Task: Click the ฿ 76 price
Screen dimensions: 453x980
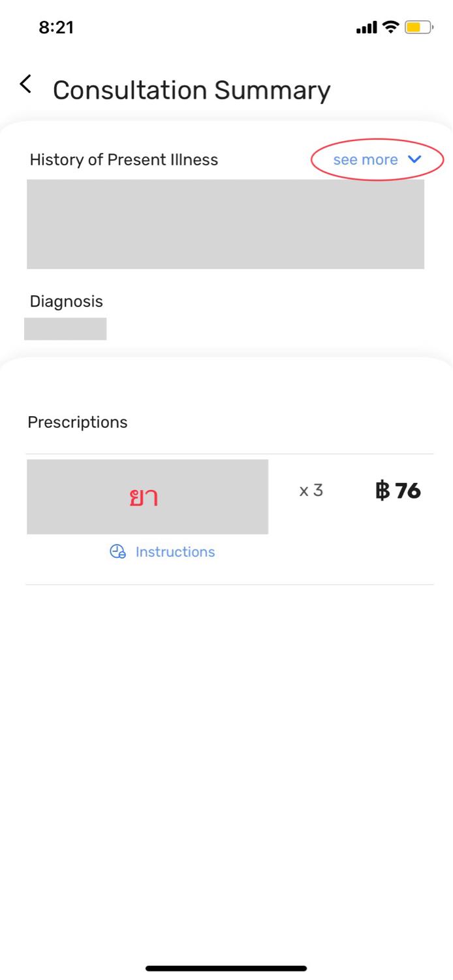Action: point(398,491)
